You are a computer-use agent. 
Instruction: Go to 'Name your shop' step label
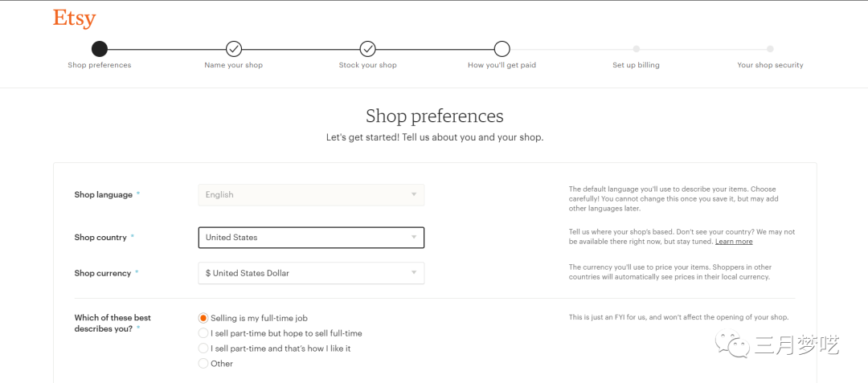234,65
